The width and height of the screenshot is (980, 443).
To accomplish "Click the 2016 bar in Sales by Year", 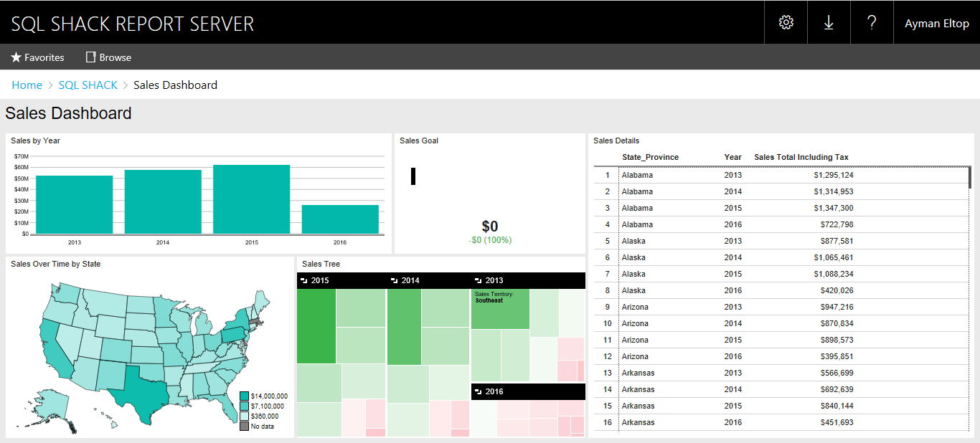I will click(x=341, y=219).
